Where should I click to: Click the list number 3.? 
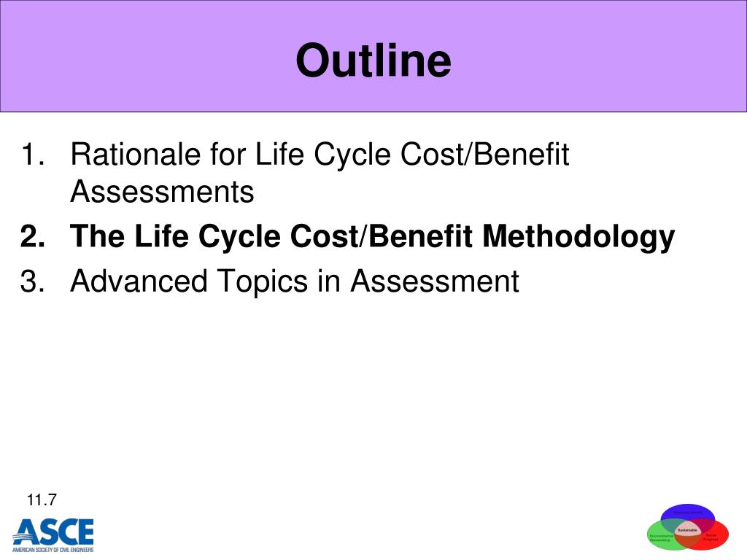click(32, 281)
